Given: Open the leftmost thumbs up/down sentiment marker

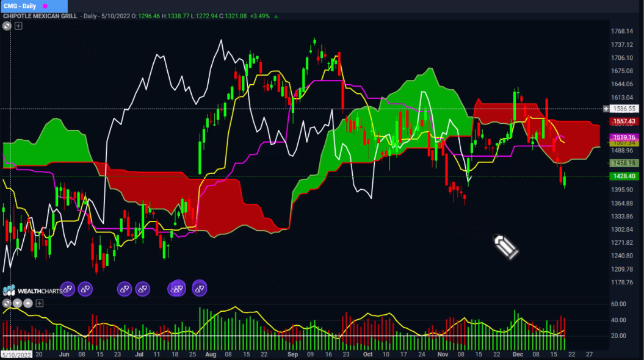Looking at the screenshot, I should 68,289.
